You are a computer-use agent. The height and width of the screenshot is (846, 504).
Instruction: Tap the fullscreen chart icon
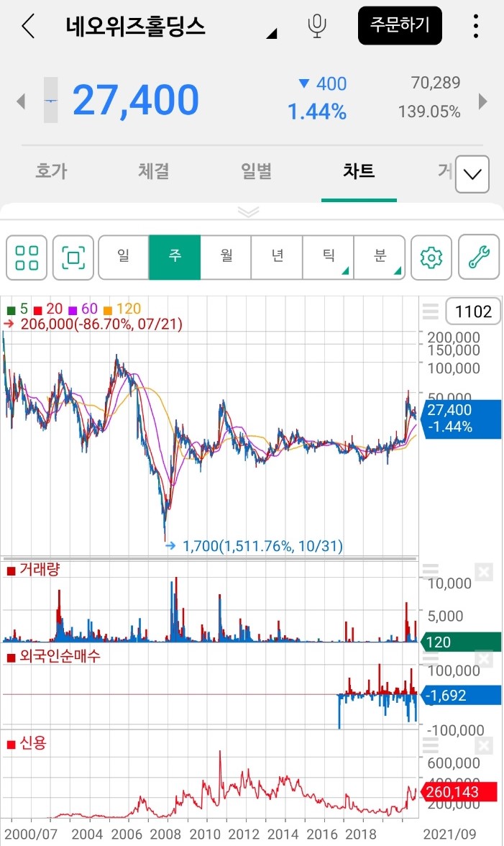point(73,258)
